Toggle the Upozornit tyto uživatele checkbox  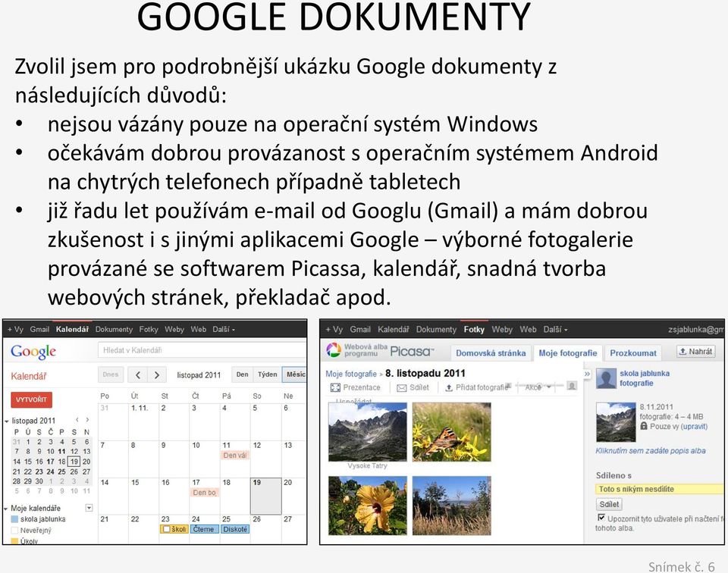pyautogui.click(x=601, y=518)
